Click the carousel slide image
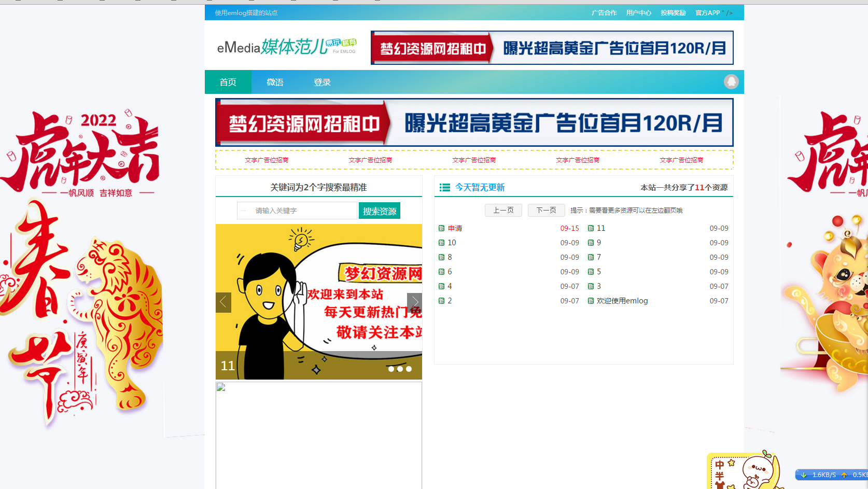The image size is (868, 489). (x=319, y=302)
